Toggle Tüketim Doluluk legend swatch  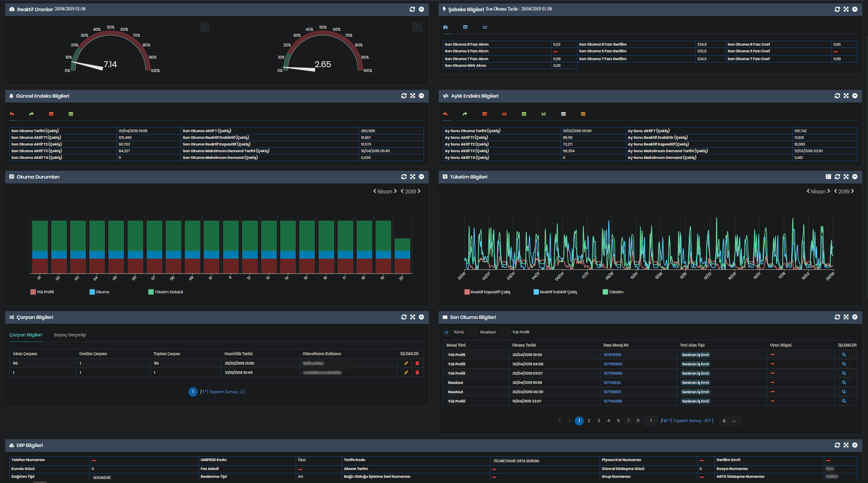tap(151, 292)
